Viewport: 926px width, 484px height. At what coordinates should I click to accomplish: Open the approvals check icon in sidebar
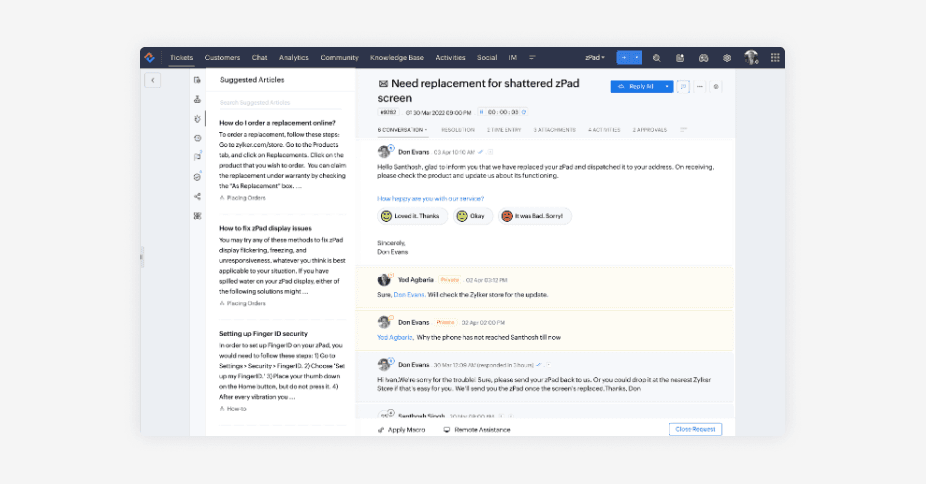tap(197, 176)
